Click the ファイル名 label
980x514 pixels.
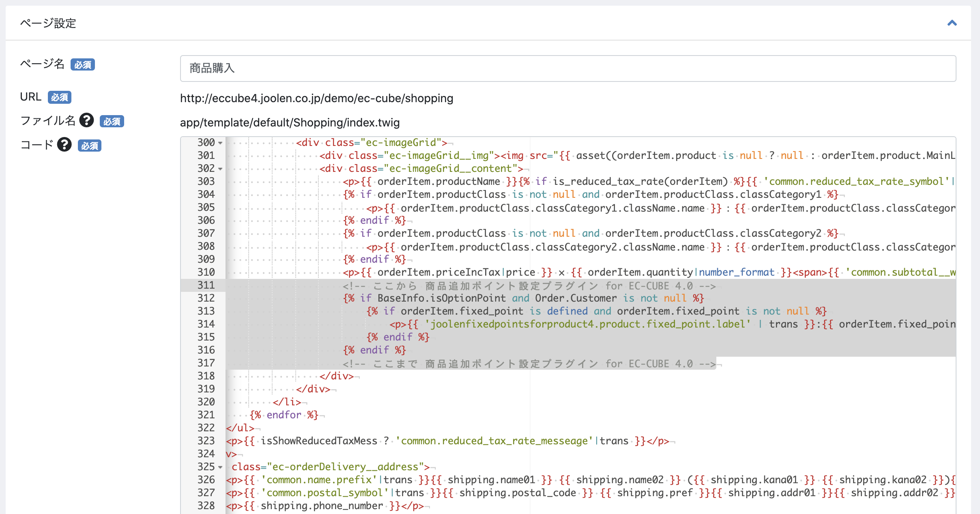[x=48, y=120]
